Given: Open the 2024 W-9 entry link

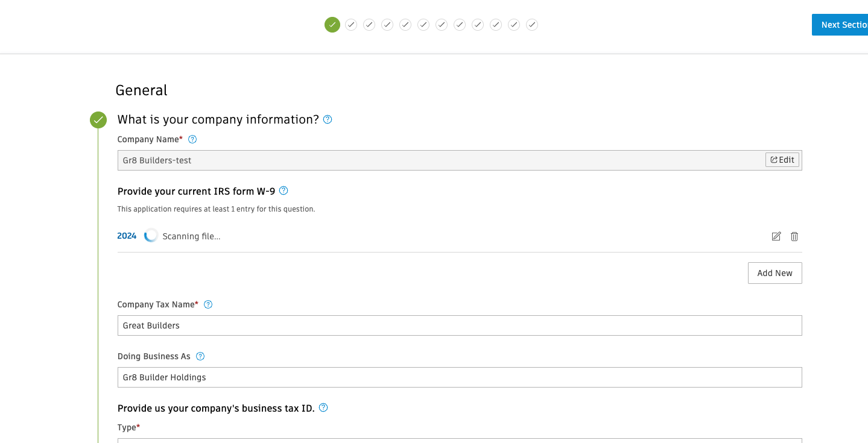Looking at the screenshot, I should pyautogui.click(x=127, y=236).
